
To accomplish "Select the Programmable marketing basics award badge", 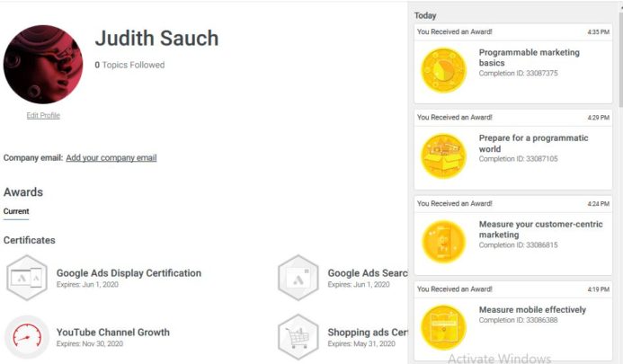I will (443, 70).
